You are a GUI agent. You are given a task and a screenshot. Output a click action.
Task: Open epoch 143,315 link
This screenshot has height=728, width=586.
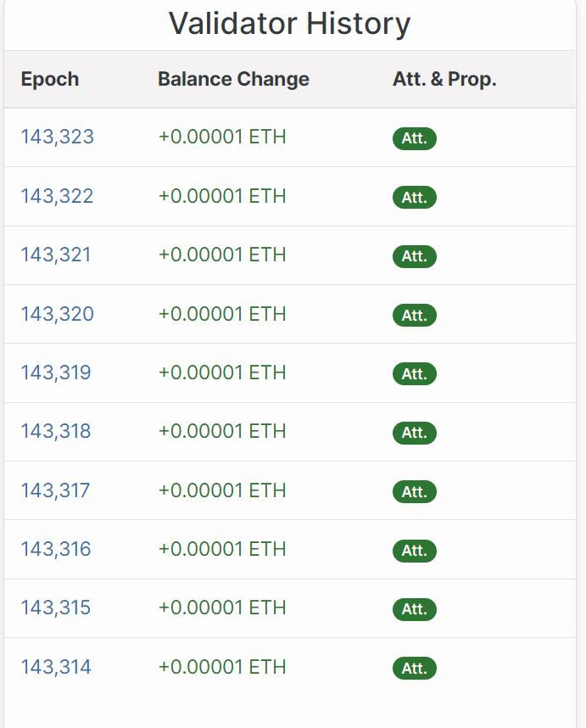[55, 608]
